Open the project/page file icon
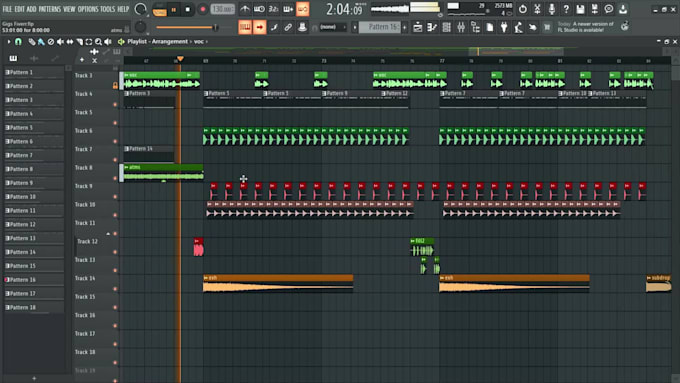Image resolution: width=680 pixels, height=383 pixels. tap(490, 27)
